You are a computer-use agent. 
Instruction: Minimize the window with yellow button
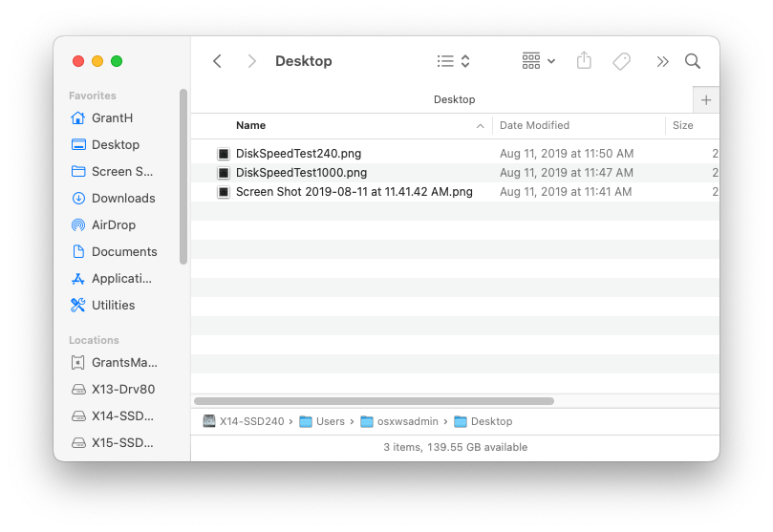97,61
